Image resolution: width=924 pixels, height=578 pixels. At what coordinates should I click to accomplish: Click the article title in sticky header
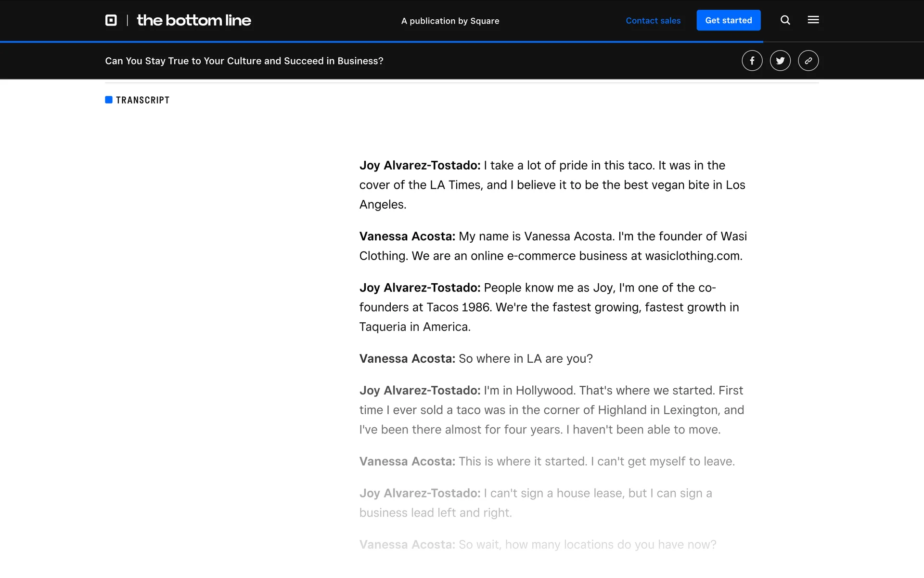pos(244,61)
